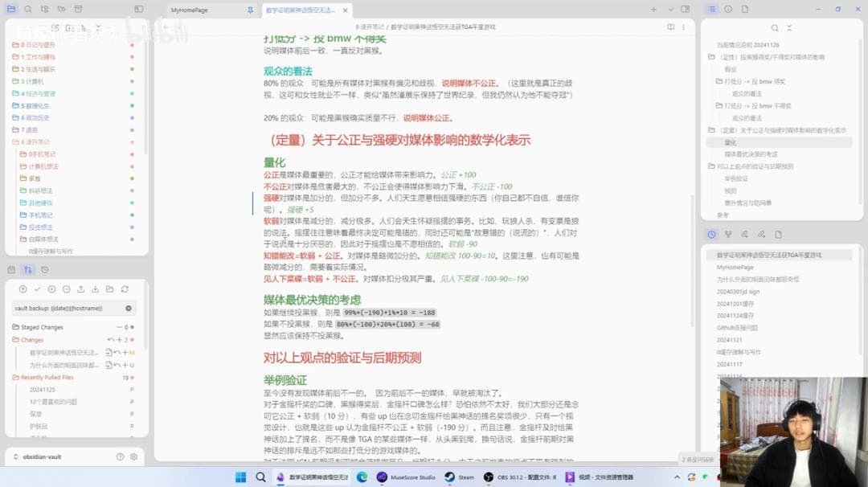
Task: Open vault settings gear icon
Action: pos(133,456)
